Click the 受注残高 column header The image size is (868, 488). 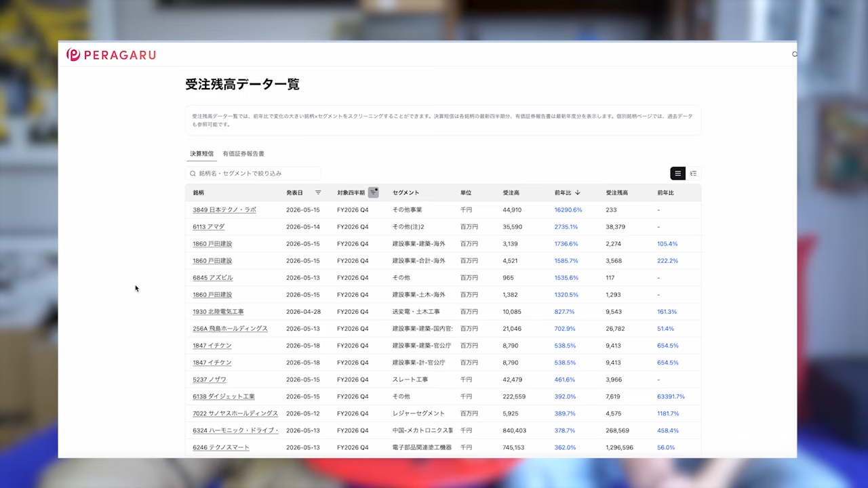pyautogui.click(x=616, y=192)
